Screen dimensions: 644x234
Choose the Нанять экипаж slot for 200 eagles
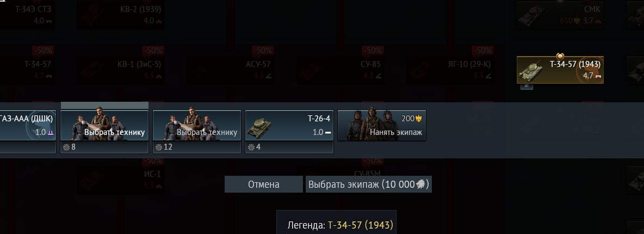click(381, 125)
